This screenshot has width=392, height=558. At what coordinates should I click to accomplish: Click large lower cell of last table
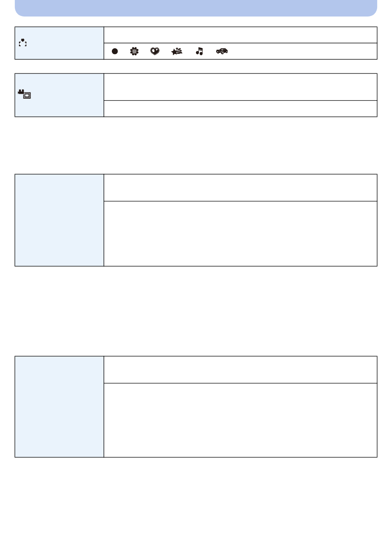tap(240, 420)
